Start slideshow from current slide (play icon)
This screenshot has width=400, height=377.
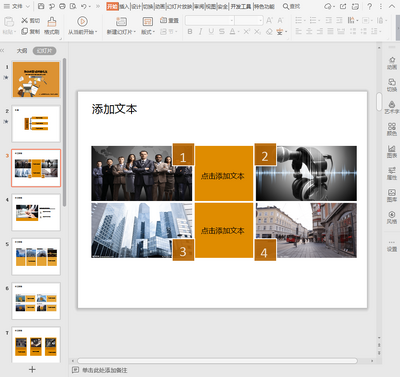point(82,21)
